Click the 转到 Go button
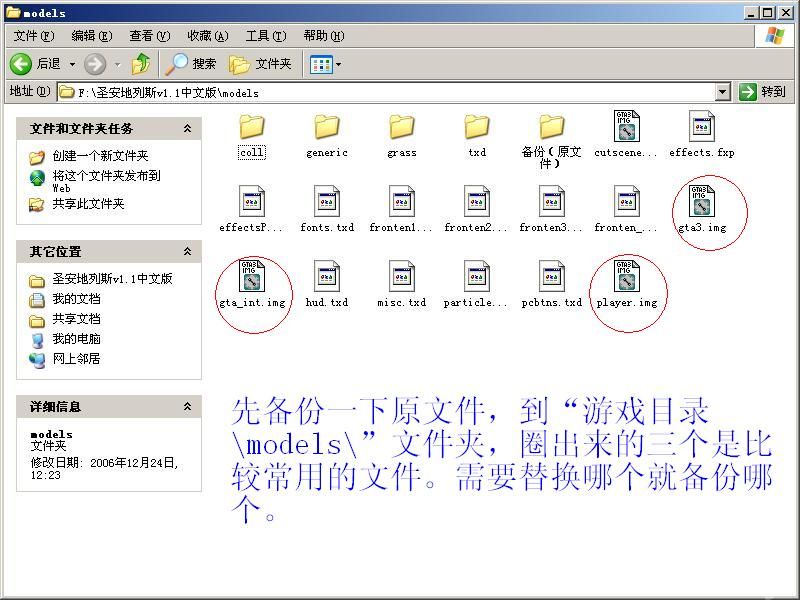 pyautogui.click(x=763, y=92)
